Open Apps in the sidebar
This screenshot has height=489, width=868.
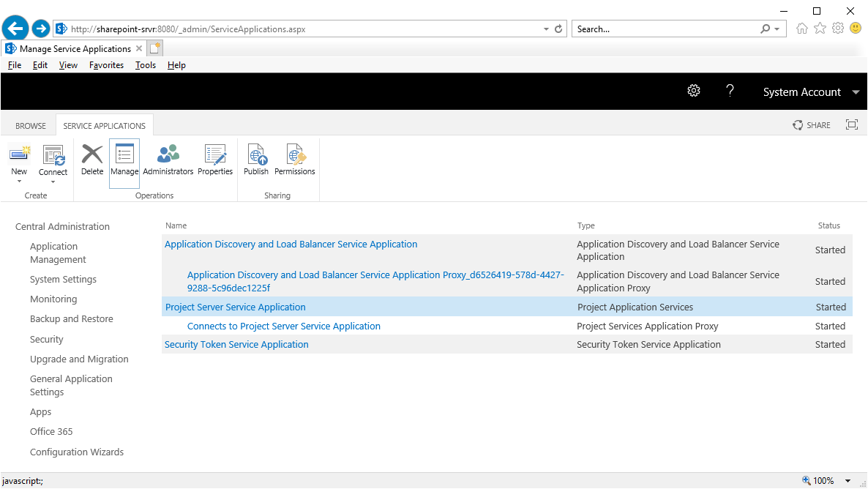click(40, 412)
